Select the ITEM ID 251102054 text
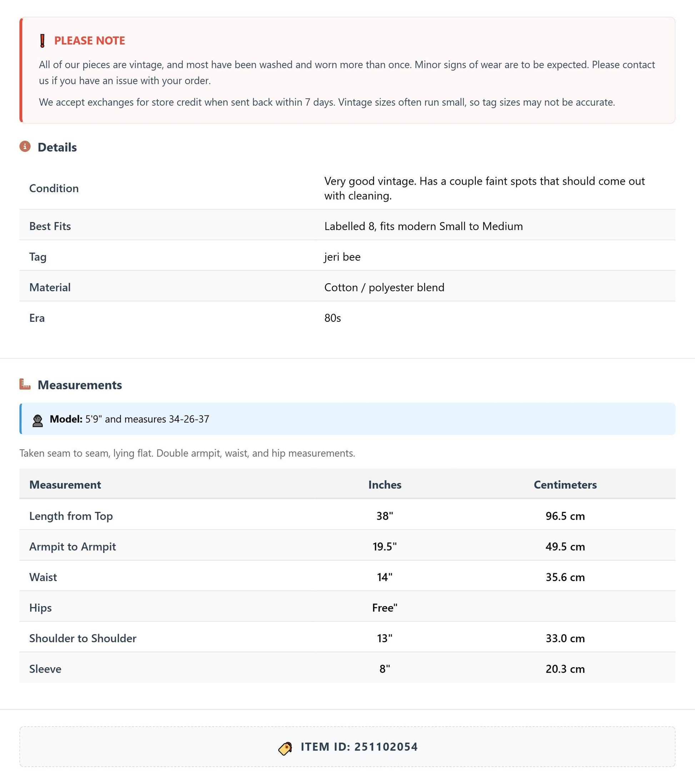 (359, 747)
